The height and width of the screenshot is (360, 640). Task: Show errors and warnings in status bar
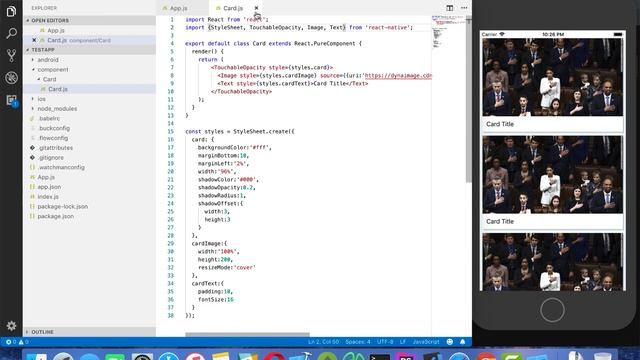tap(17, 342)
